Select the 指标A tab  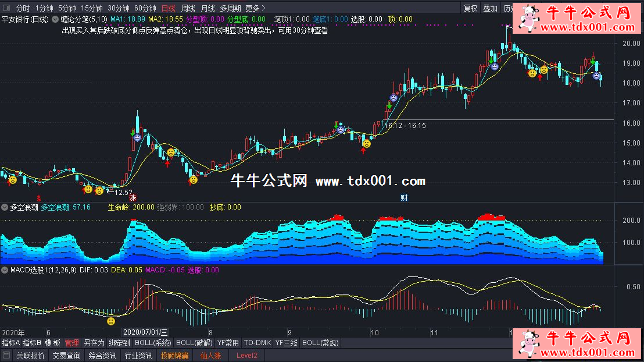[x=10, y=343]
